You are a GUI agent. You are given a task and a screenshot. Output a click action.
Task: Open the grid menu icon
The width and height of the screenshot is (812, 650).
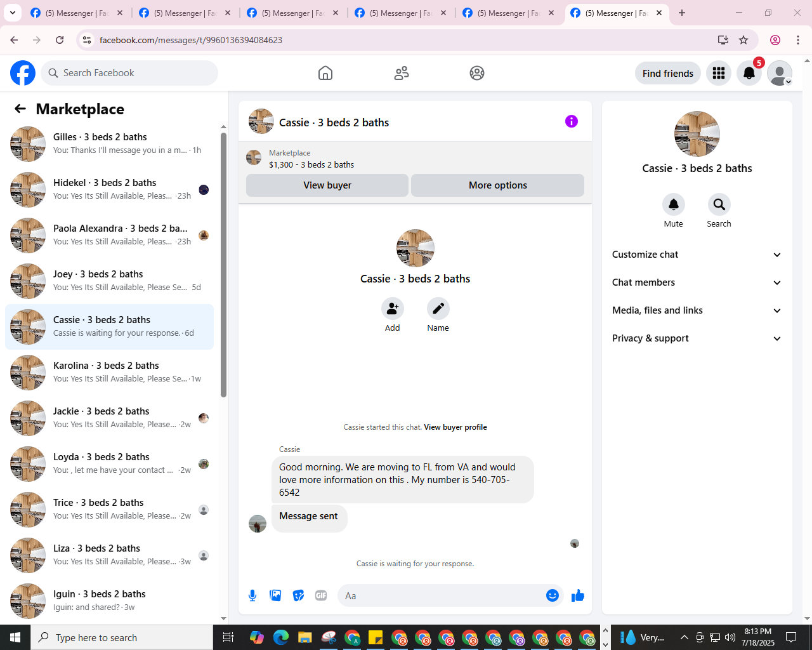[719, 73]
